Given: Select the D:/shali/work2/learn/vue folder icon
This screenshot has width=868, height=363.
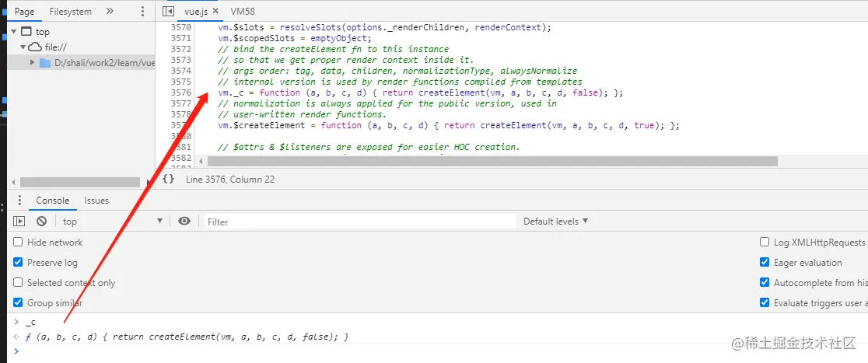Looking at the screenshot, I should coord(45,63).
